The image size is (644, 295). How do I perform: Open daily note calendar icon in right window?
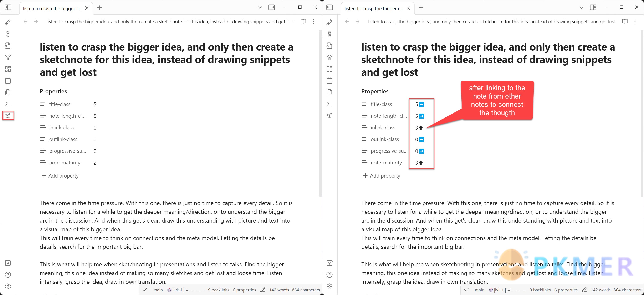tap(329, 81)
